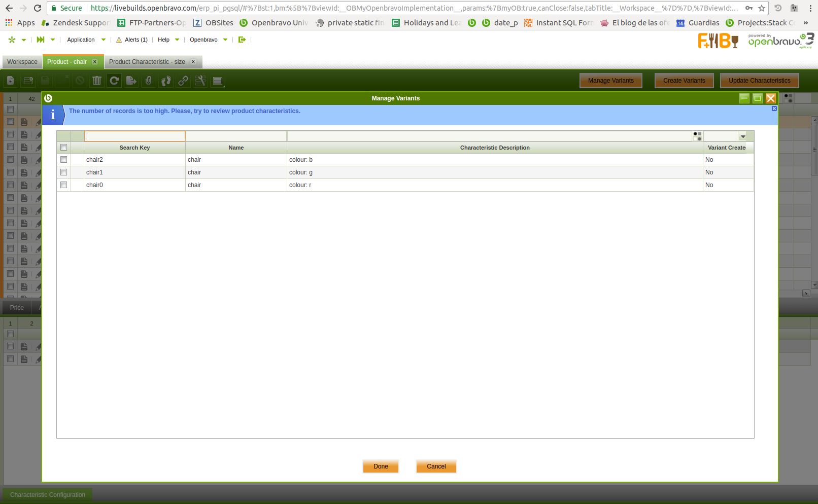Screen dimensions: 818x504
Task: Click the new record in grid icon
Action: pos(28,81)
